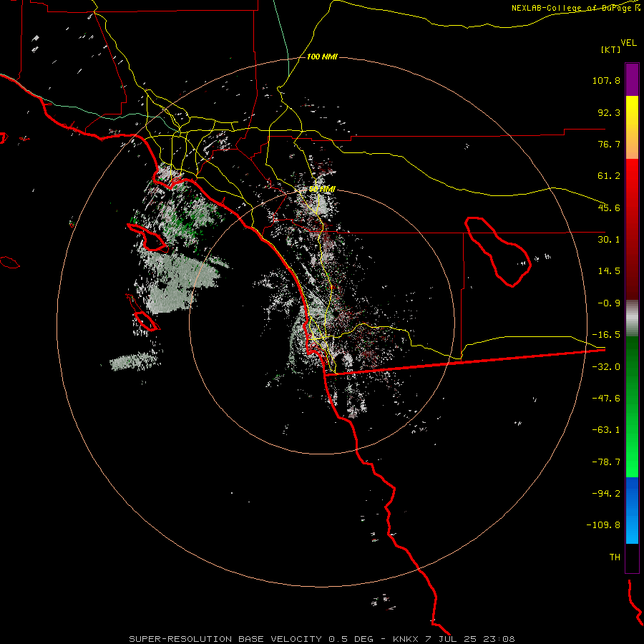Pick the yellow-orange segment of velocity scale

[632, 127]
